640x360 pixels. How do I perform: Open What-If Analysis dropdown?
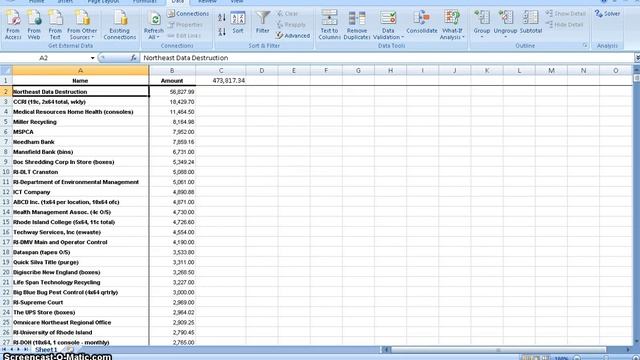pyautogui.click(x=452, y=24)
